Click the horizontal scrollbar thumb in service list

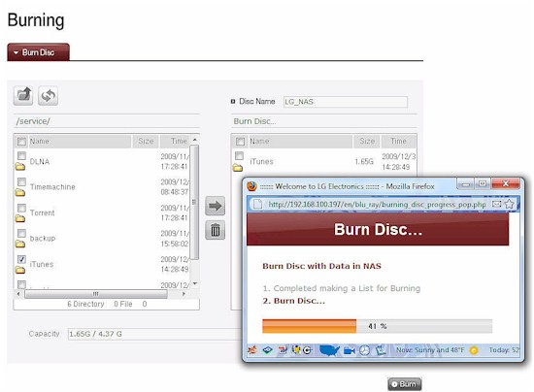pyautogui.click(x=96, y=294)
